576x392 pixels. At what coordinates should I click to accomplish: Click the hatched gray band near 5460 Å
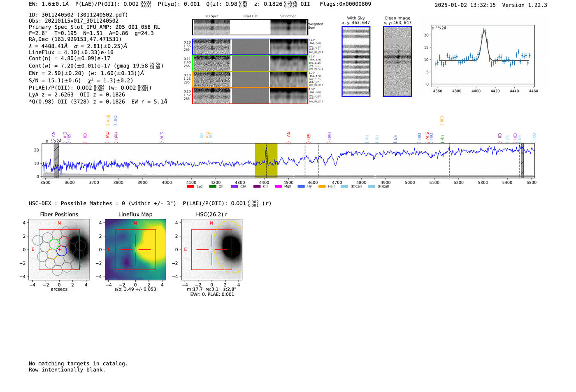click(x=522, y=160)
